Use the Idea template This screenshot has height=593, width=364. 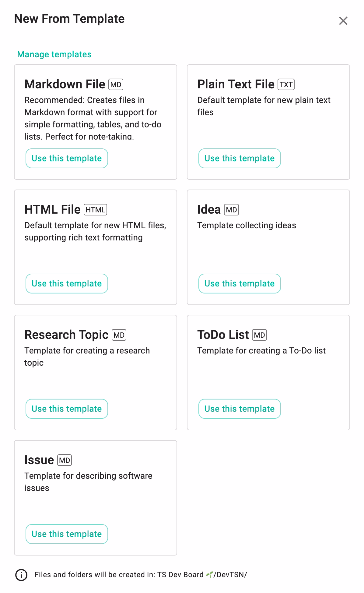pyautogui.click(x=239, y=283)
